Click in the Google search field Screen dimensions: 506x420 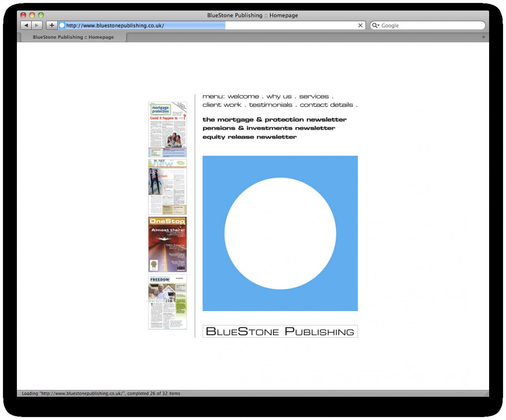pos(432,26)
